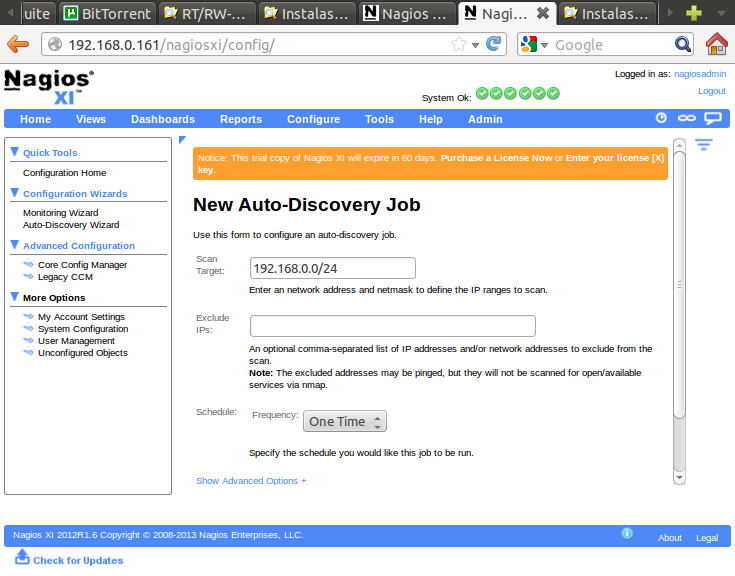This screenshot has width=735, height=576.
Task: Collapse the Quick Tools section
Action: [x=15, y=152]
